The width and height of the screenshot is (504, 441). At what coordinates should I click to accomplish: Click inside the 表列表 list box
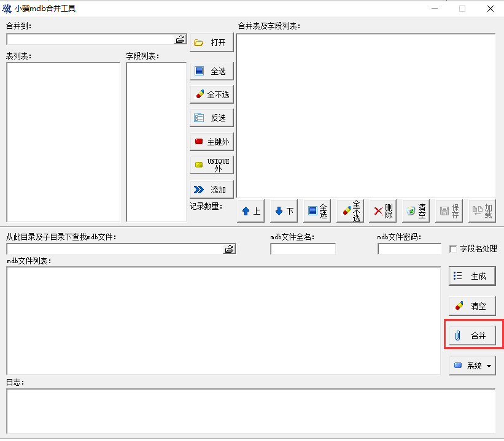[63, 142]
